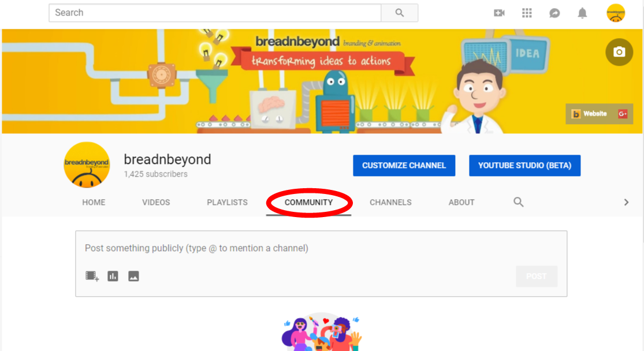Click the add image icon in the post box

133,277
